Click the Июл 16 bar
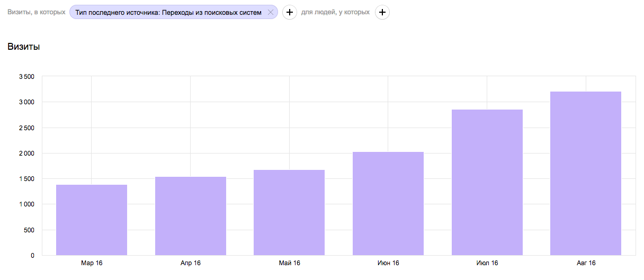 487,182
